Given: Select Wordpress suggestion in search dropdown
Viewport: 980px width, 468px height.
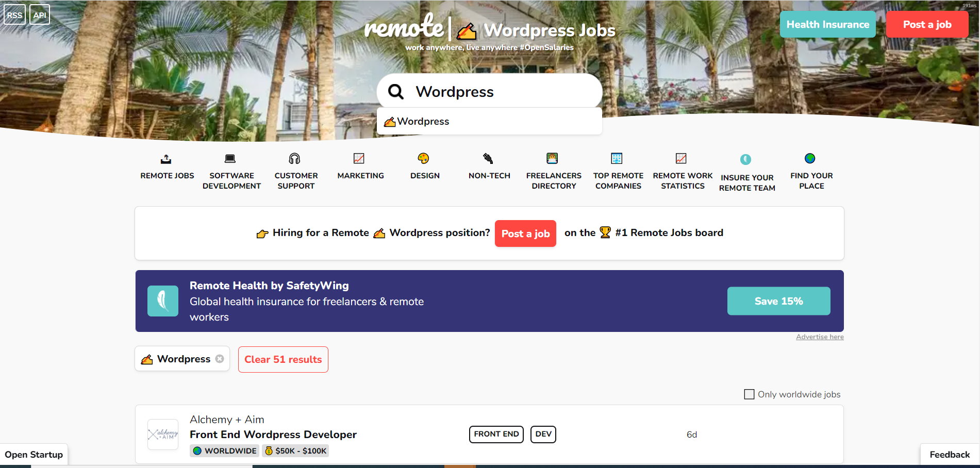Looking at the screenshot, I should click(x=489, y=122).
